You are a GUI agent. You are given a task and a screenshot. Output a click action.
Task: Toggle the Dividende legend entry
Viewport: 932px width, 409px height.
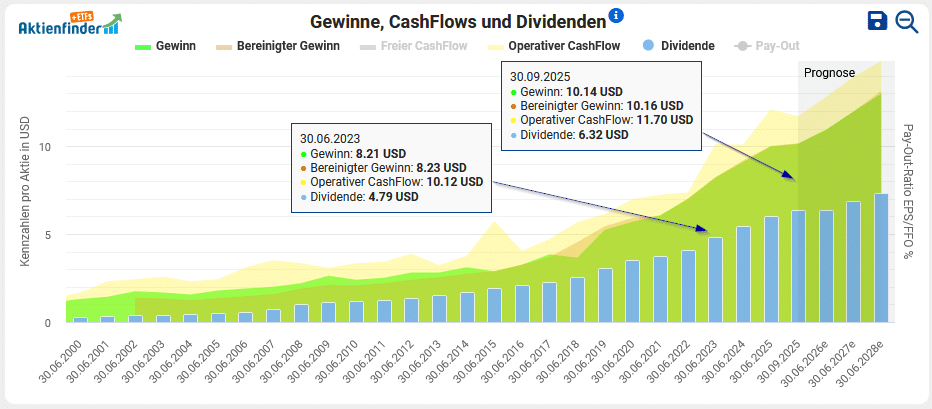678,46
